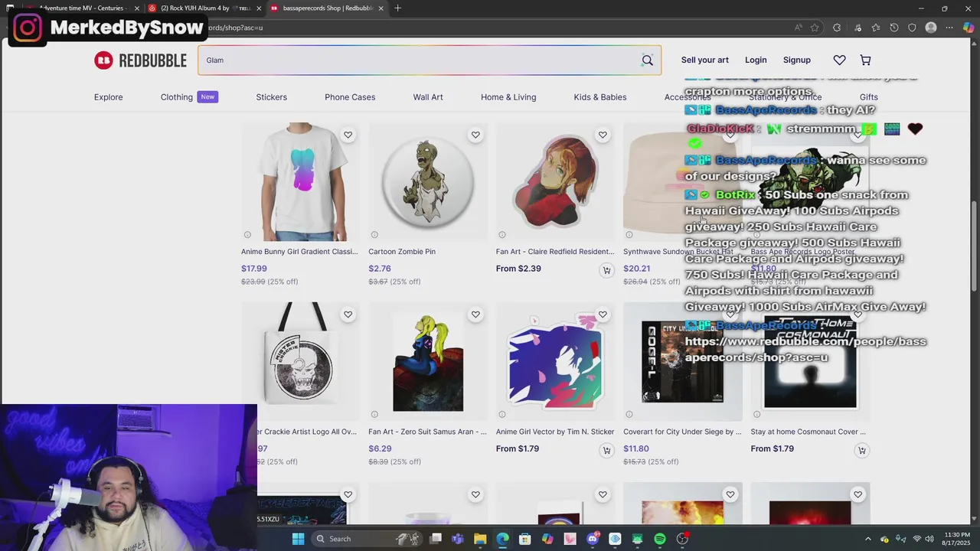Open Discord from the taskbar
This screenshot has height=551, width=980.
(593, 539)
